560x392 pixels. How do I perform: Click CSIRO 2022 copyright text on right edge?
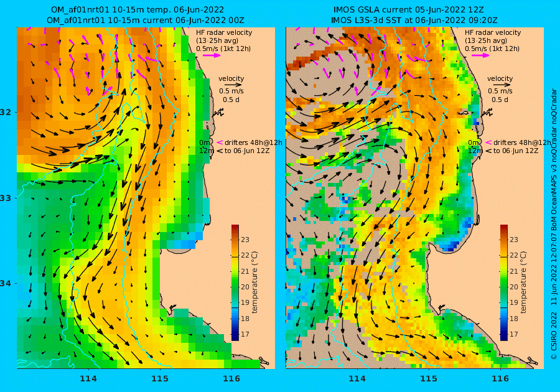pyautogui.click(x=554, y=335)
